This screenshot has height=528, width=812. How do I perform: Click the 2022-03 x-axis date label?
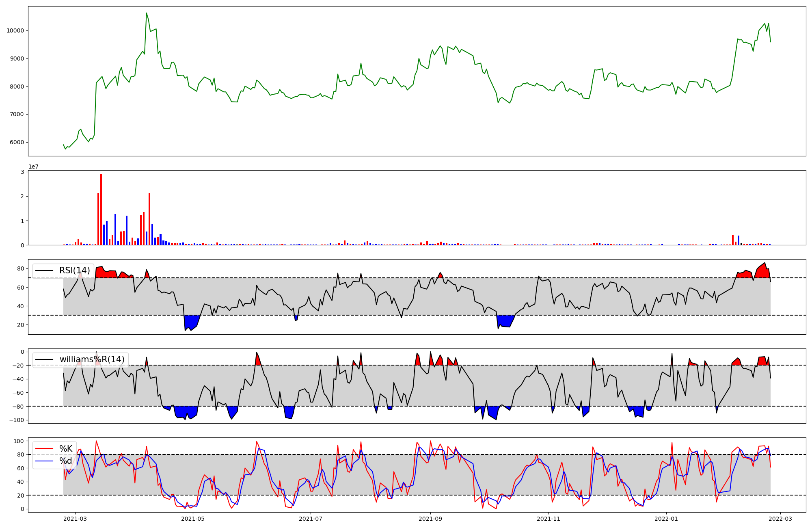[780, 519]
